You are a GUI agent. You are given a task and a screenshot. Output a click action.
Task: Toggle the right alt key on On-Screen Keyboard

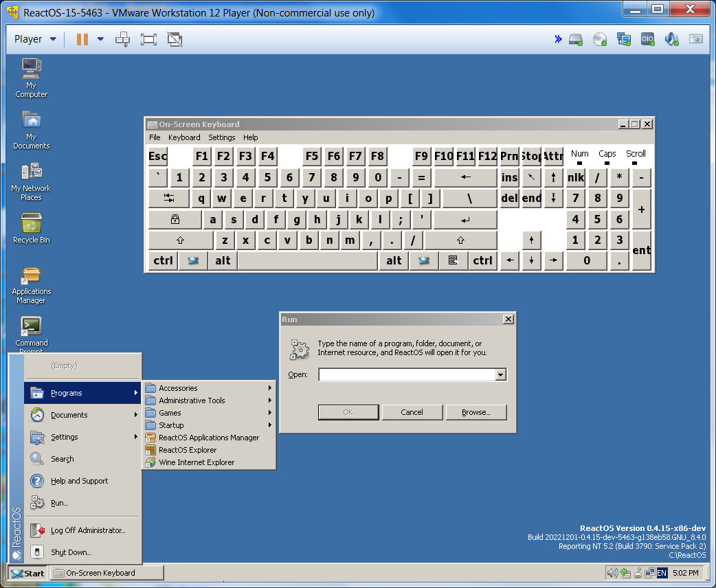(394, 260)
